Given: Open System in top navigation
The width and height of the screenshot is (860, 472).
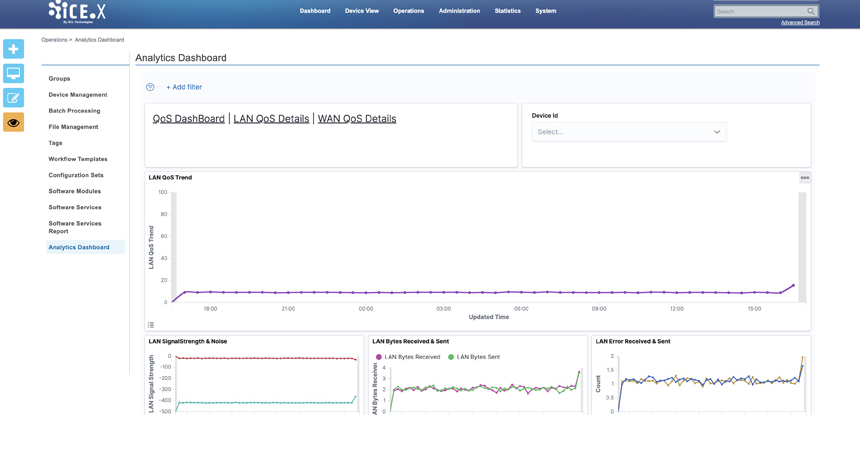Looking at the screenshot, I should [x=546, y=11].
